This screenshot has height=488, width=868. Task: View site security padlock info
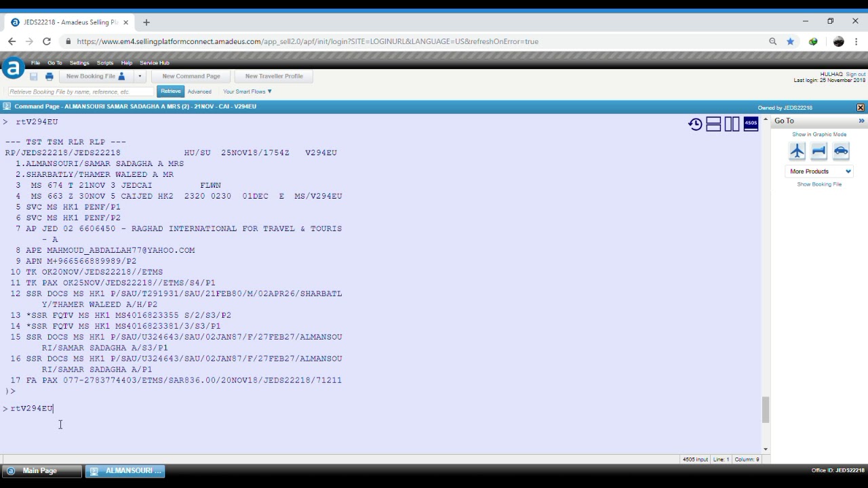point(68,41)
